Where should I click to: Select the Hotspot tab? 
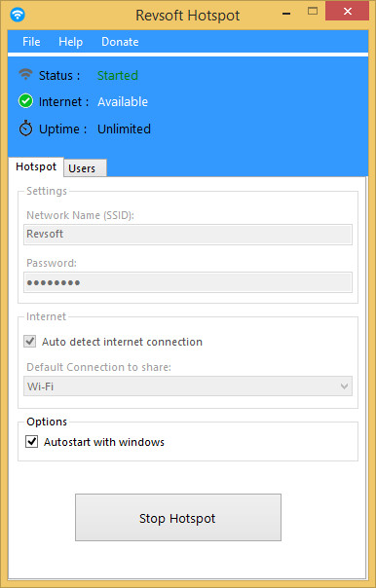(x=36, y=166)
